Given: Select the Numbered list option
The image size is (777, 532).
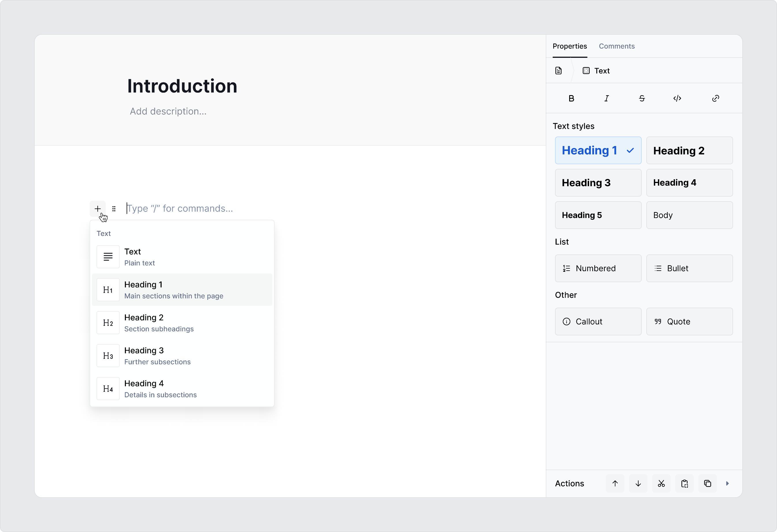Looking at the screenshot, I should (598, 268).
